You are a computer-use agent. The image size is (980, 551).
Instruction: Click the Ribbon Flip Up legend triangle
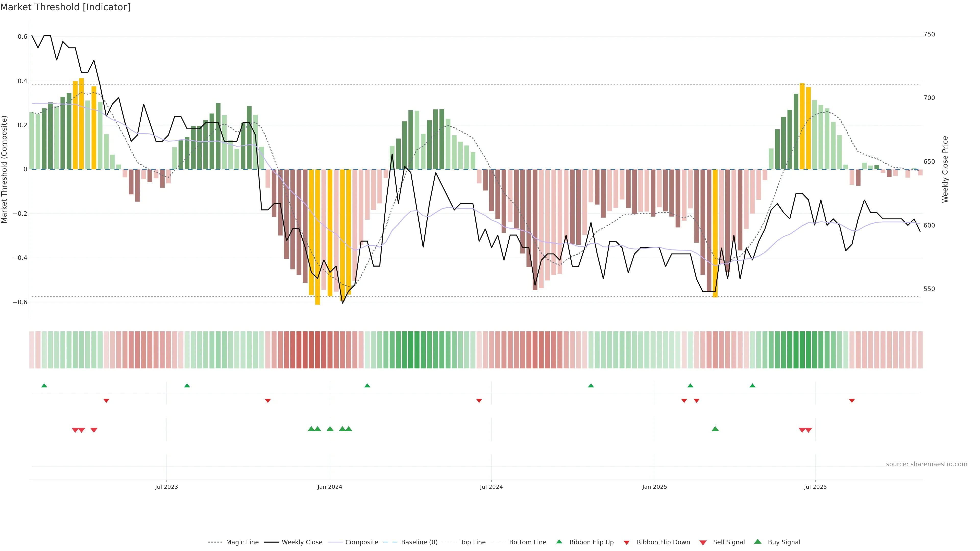pos(559,542)
